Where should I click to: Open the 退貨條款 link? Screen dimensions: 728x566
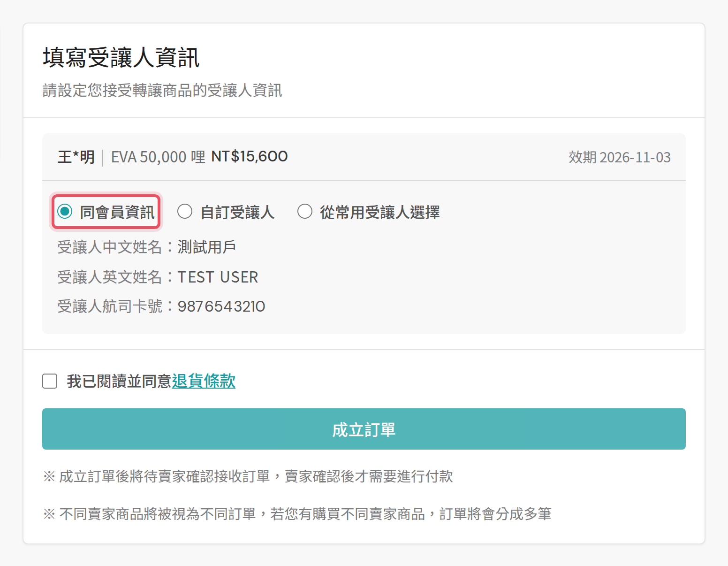(x=204, y=381)
